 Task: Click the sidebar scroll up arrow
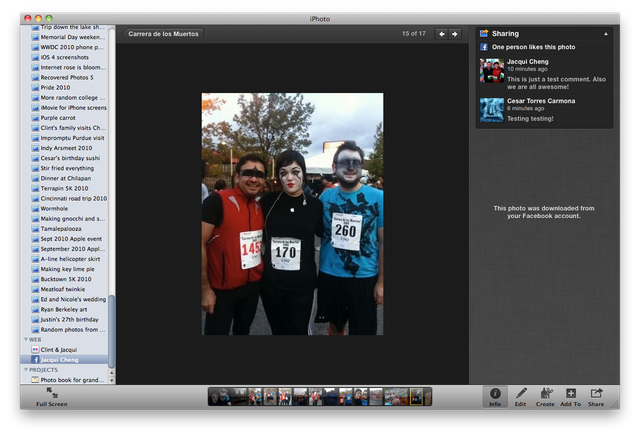(x=112, y=373)
